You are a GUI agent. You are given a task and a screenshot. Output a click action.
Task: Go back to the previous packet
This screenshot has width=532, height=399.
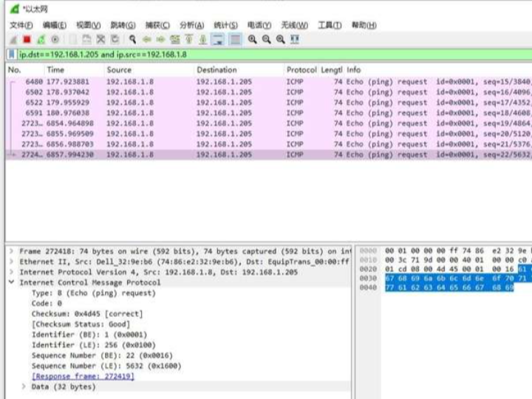(148, 39)
